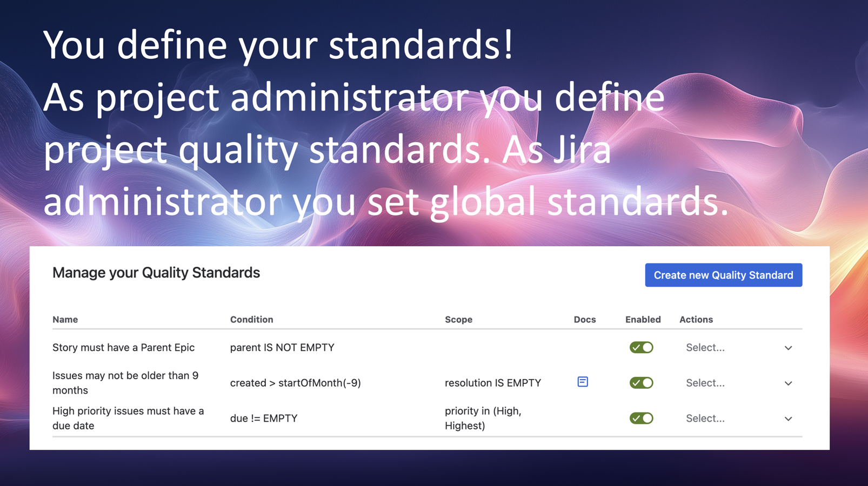
Task: Click Create new Quality Standard
Action: pyautogui.click(x=723, y=275)
